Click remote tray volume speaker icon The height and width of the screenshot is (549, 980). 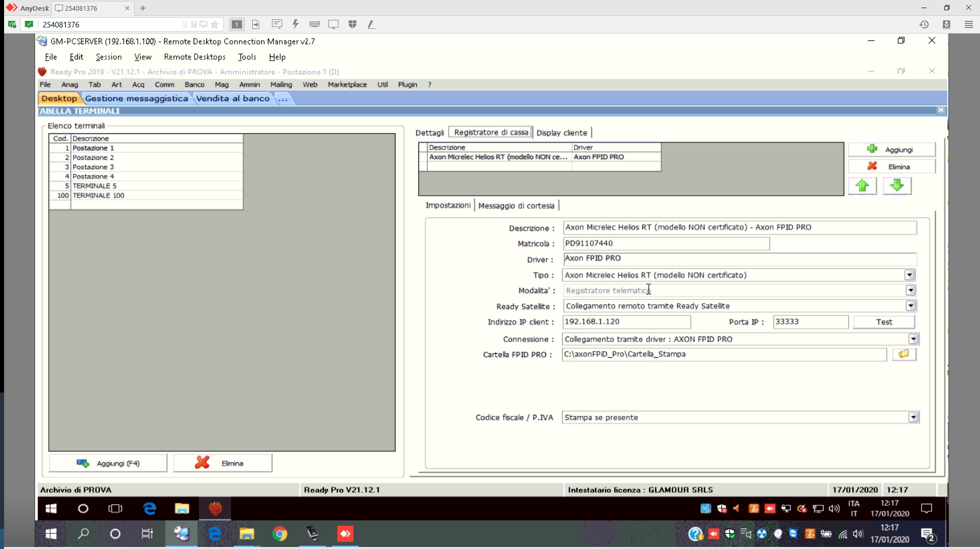(834, 508)
